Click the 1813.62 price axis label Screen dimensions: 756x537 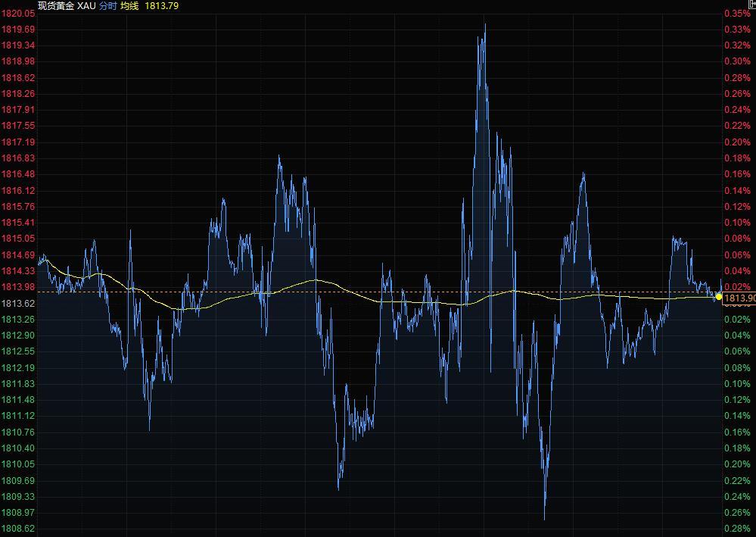(x=18, y=304)
